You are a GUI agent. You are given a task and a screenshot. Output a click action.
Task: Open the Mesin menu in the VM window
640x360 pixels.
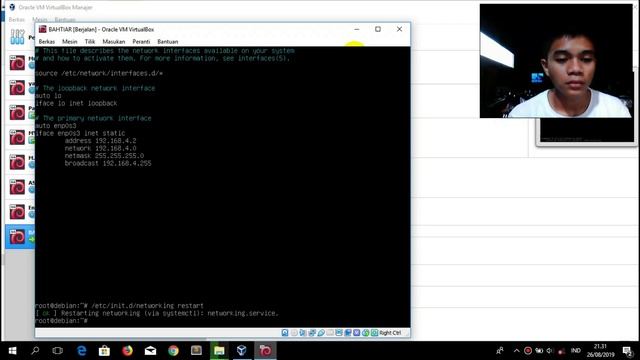coord(69,42)
